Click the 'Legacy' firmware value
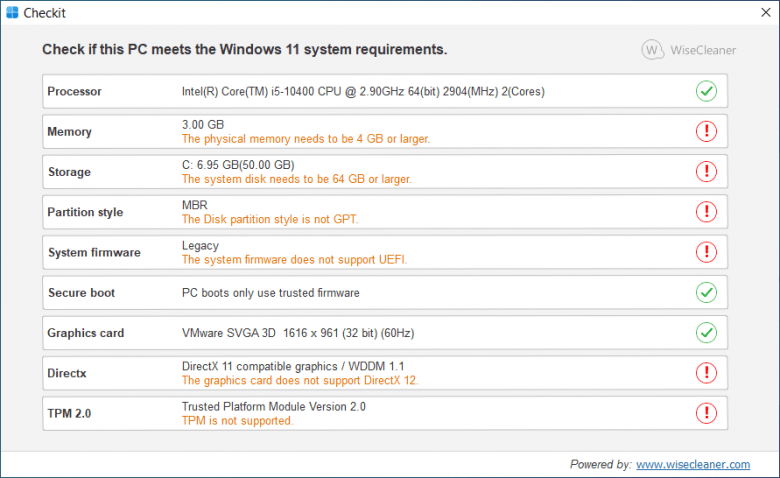The height and width of the screenshot is (478, 780). [200, 246]
